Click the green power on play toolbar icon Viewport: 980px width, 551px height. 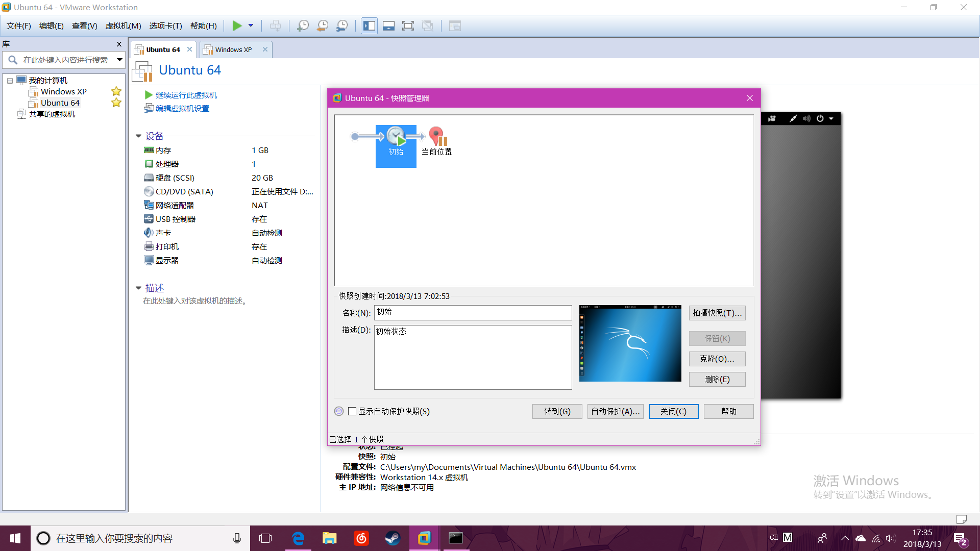(x=237, y=26)
